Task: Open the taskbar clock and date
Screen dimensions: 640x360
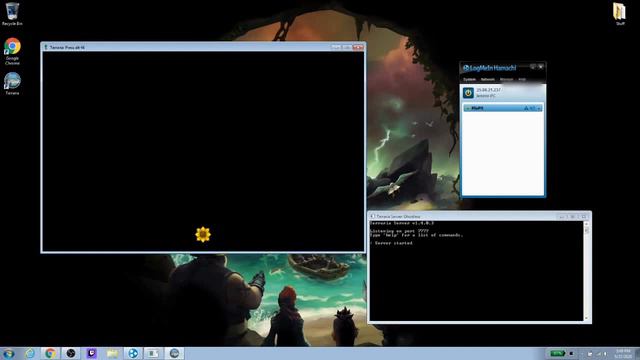Action: pos(623,353)
